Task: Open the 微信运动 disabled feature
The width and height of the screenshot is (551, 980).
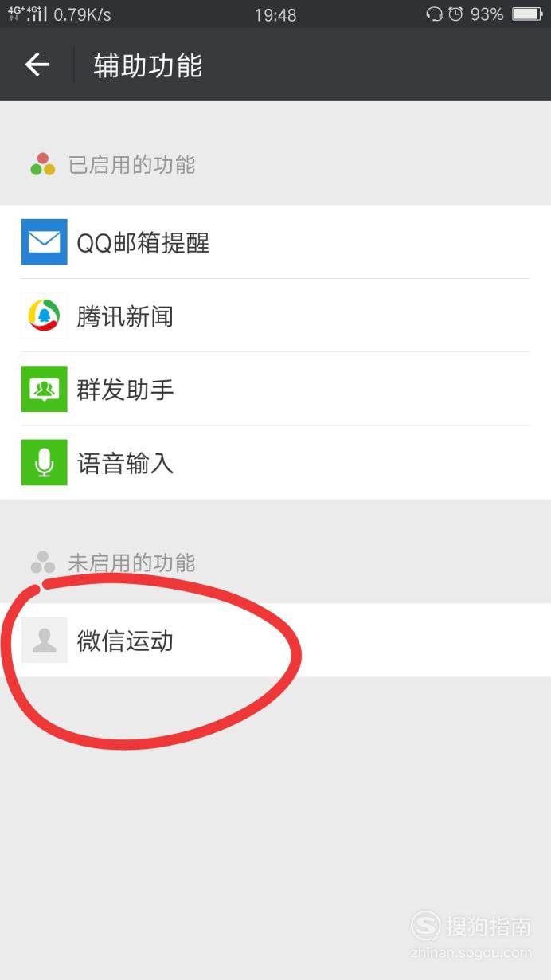Action: click(275, 640)
